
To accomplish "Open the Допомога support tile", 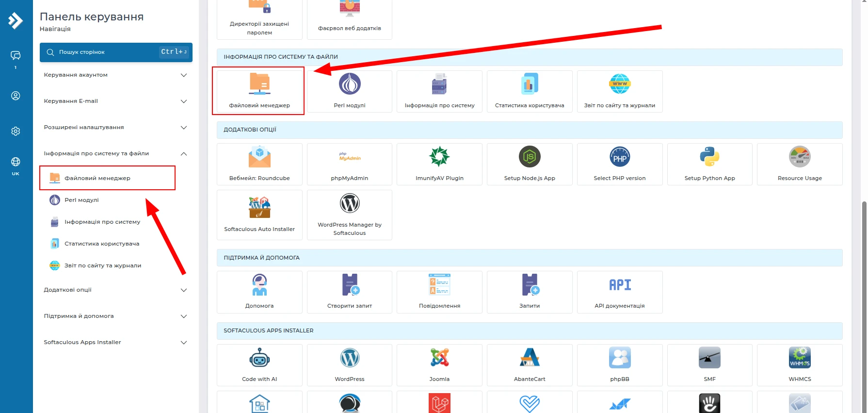I will point(259,292).
